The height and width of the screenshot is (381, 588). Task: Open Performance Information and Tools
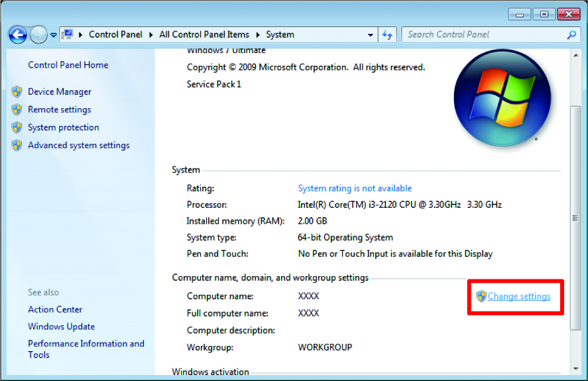[x=86, y=349]
